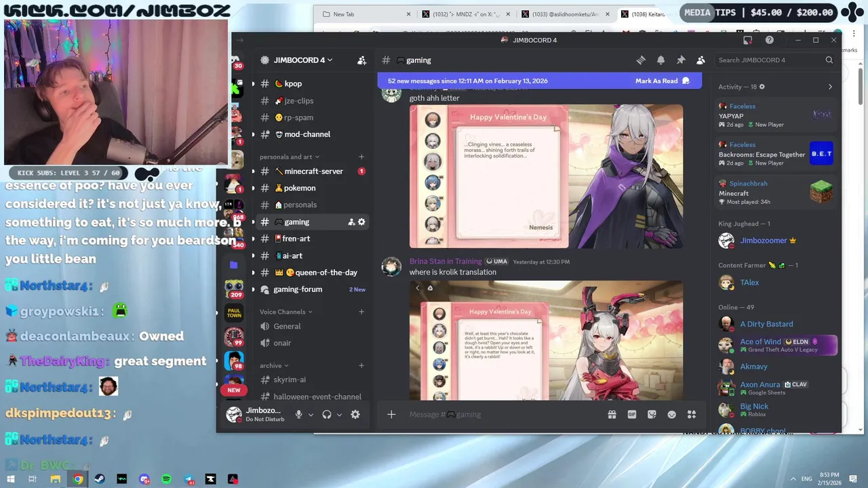Show pinned messages with pin icon
The width and height of the screenshot is (868, 488).
pos(681,60)
